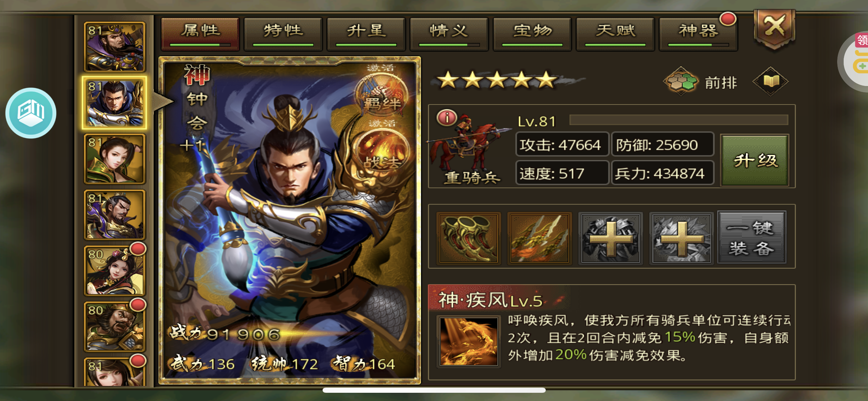Click the Lv.81 experience progress bar

pyautogui.click(x=679, y=120)
